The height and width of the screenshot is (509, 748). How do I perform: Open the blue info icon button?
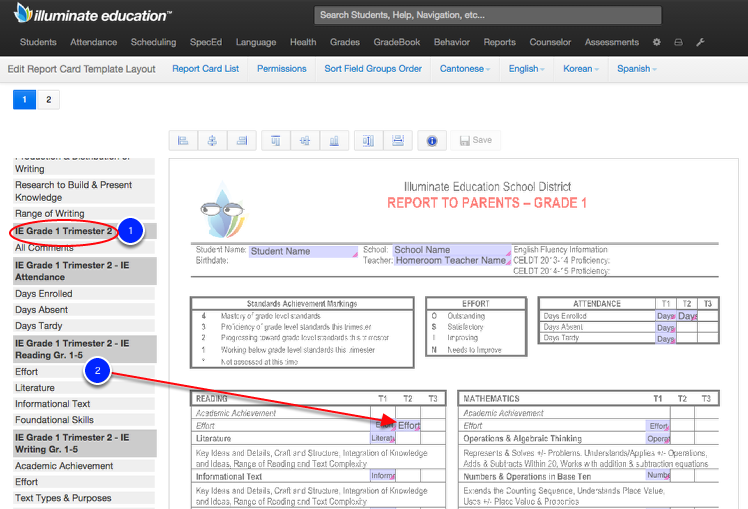click(x=432, y=141)
